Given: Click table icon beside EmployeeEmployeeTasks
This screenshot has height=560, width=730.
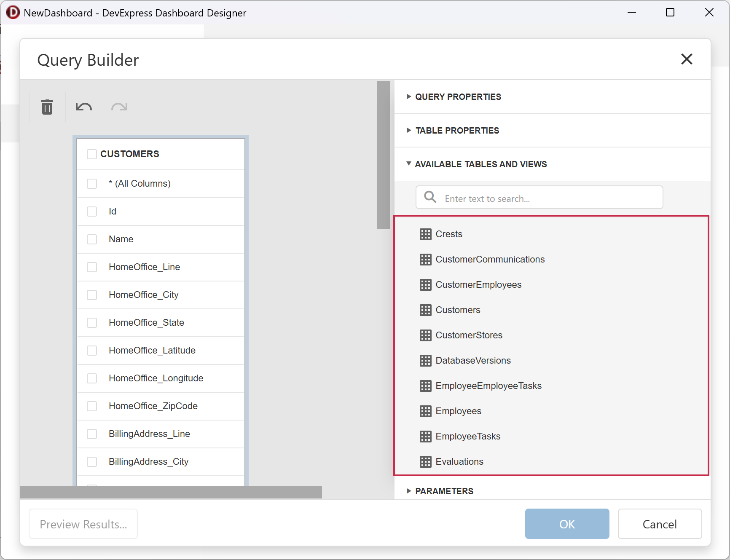Looking at the screenshot, I should 425,386.
